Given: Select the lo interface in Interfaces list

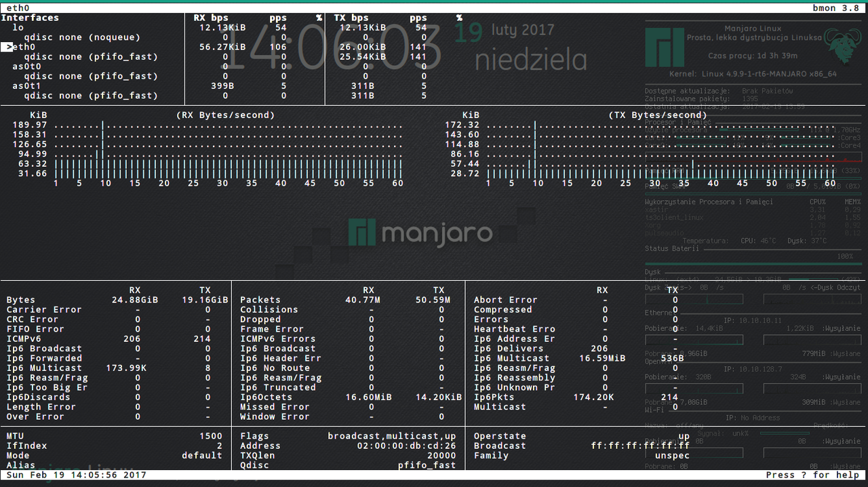Looking at the screenshot, I should (x=18, y=27).
